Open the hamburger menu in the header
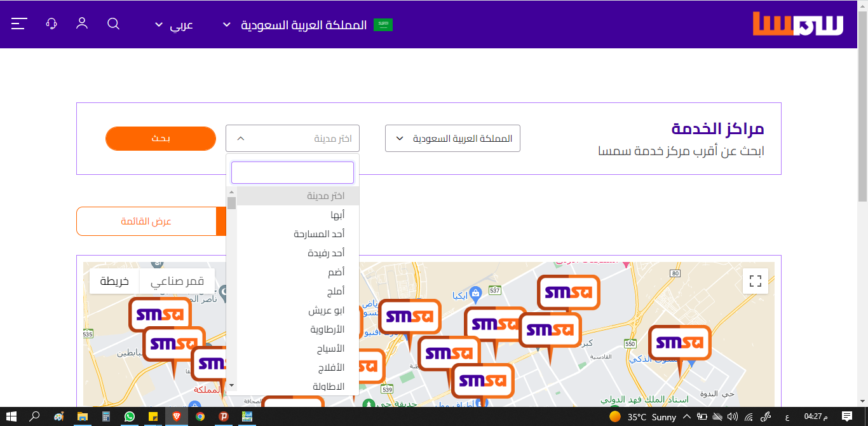The height and width of the screenshot is (426, 868). pos(19,24)
